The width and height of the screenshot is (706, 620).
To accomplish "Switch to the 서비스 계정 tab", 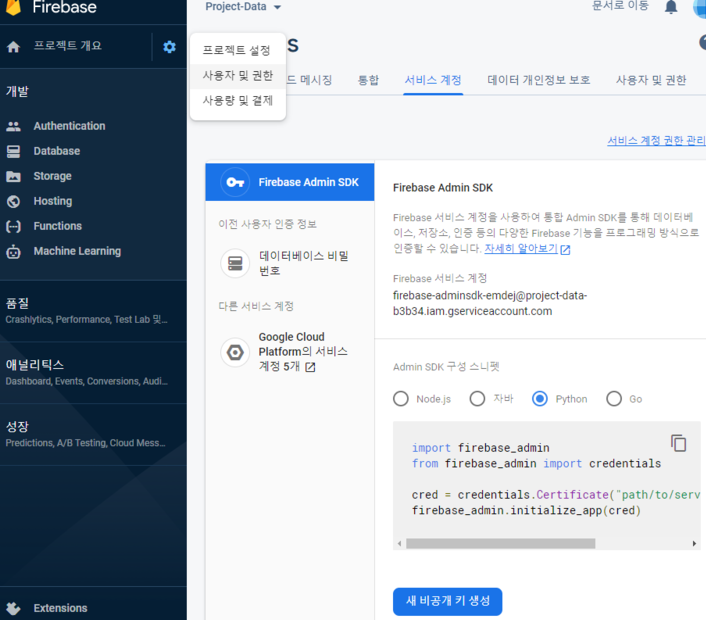I will [x=433, y=80].
